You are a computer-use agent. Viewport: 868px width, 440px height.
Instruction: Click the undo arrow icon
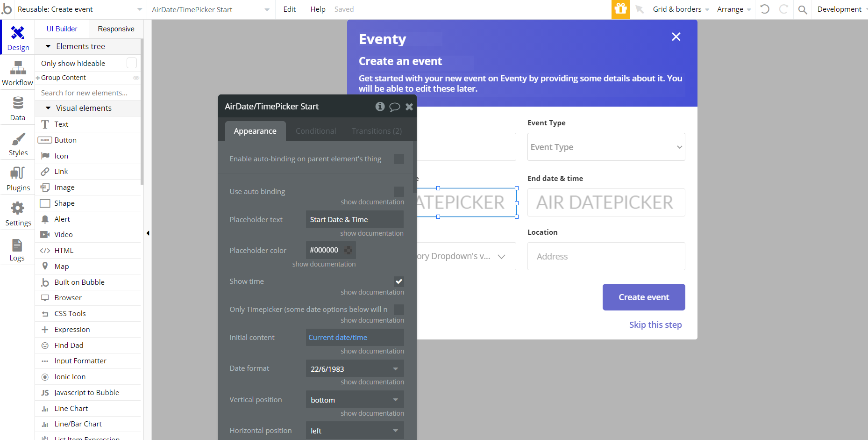point(765,9)
